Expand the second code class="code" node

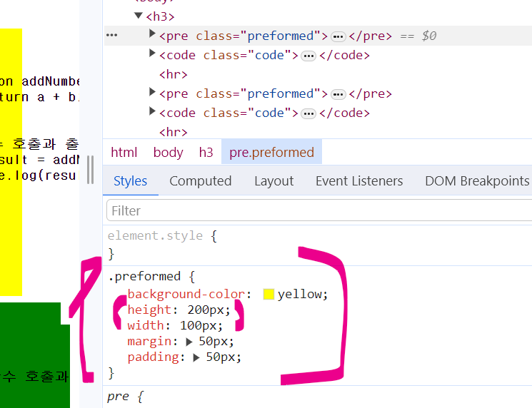tap(152, 111)
